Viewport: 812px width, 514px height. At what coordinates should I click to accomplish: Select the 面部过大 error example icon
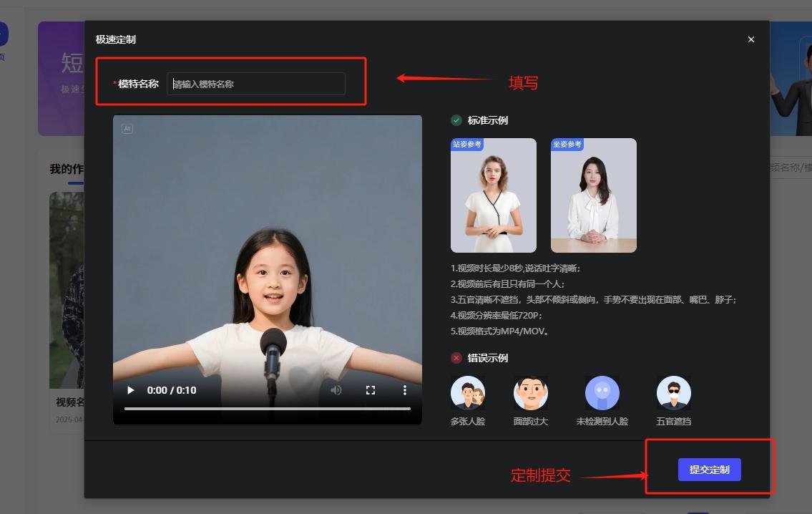pos(531,392)
